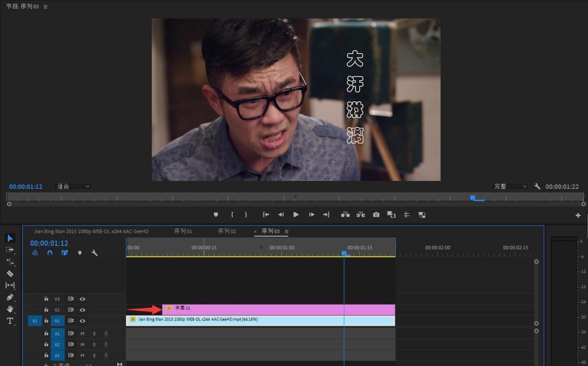The height and width of the screenshot is (366, 588).
Task: Add a marker in program monitor
Action: click(x=215, y=215)
